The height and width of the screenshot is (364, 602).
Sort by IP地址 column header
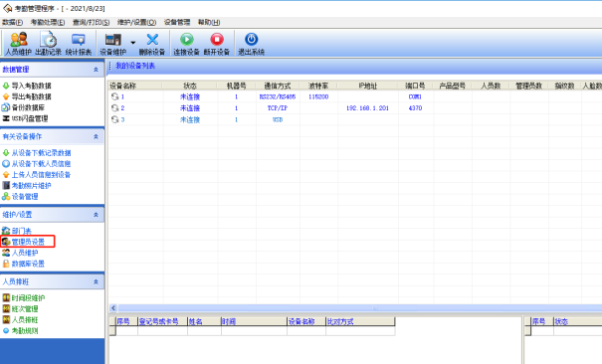point(368,86)
